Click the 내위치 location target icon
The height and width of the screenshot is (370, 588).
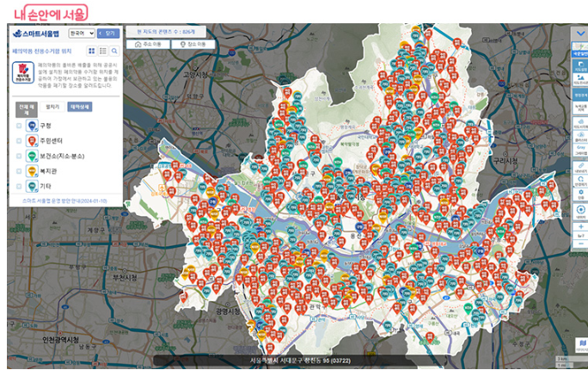tap(580, 212)
